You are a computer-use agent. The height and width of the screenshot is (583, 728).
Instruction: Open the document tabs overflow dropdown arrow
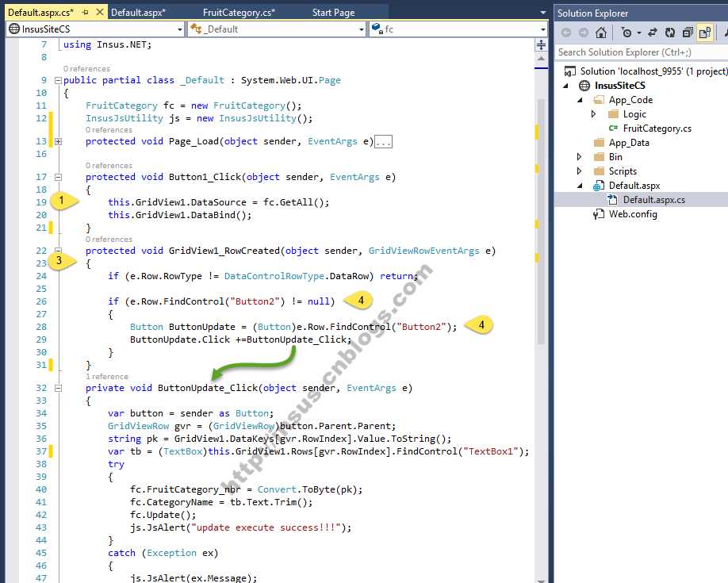point(543,13)
